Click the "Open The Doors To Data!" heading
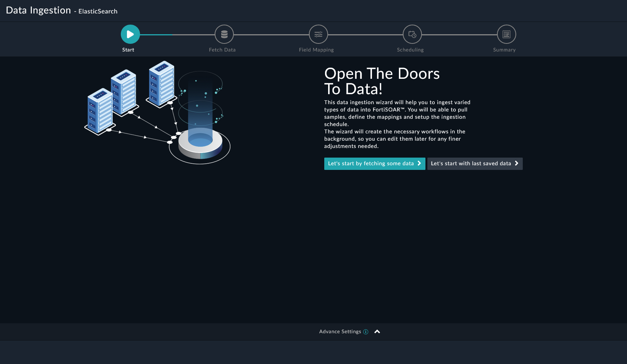This screenshot has width=627, height=364. click(x=382, y=81)
